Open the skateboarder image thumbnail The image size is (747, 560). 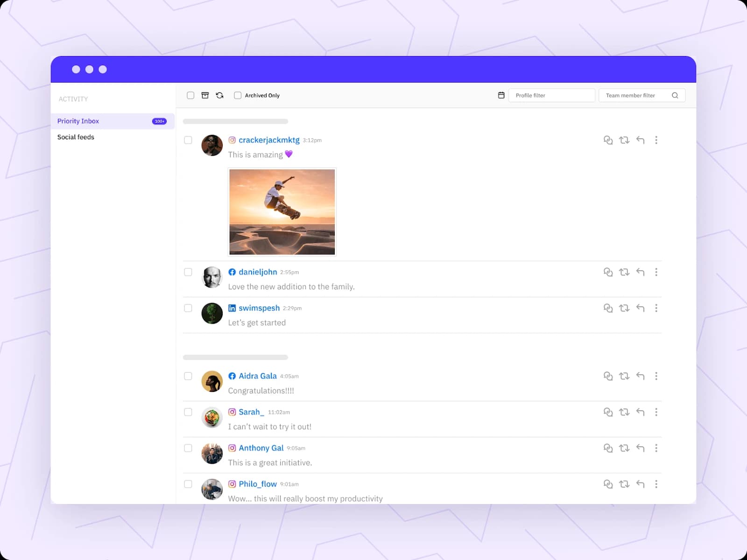(282, 212)
